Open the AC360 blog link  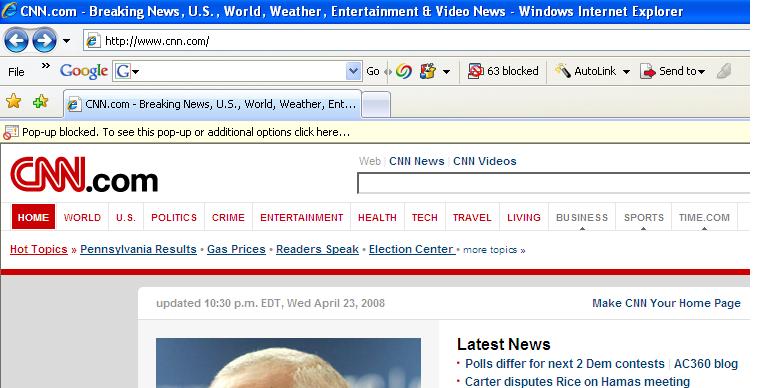pyautogui.click(x=706, y=364)
